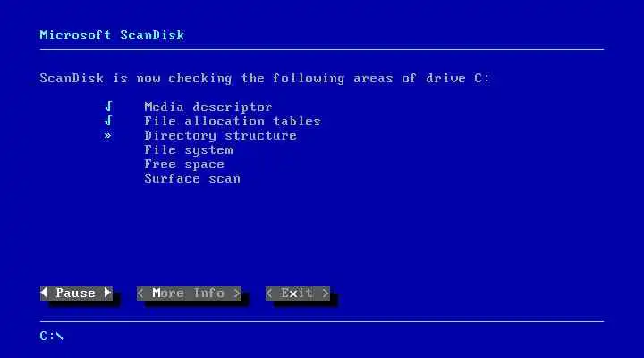Click the 'C:\' path in status line
This screenshot has width=644, height=358.
click(51, 337)
